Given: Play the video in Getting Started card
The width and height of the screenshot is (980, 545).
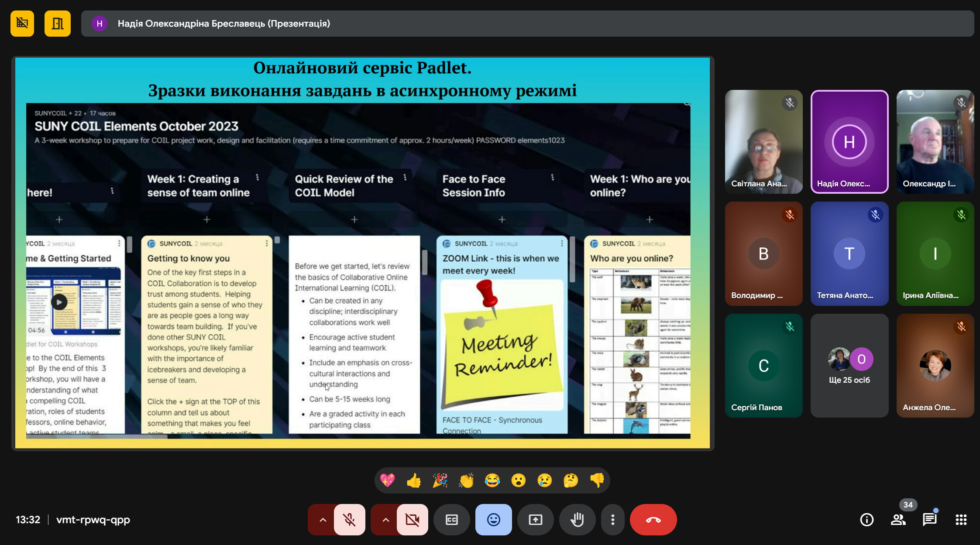Looking at the screenshot, I should point(59,302).
